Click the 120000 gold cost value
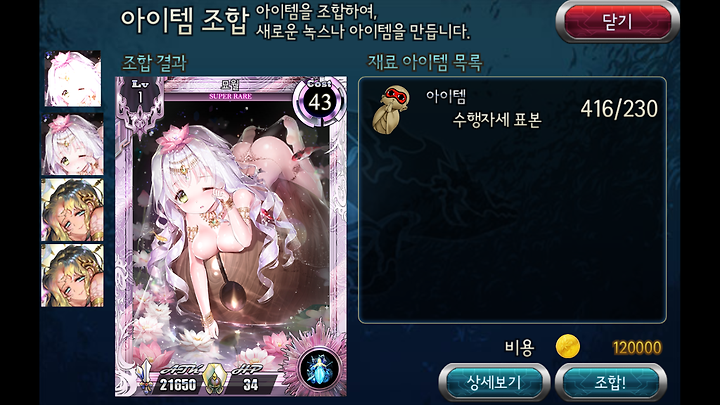 pyautogui.click(x=637, y=348)
